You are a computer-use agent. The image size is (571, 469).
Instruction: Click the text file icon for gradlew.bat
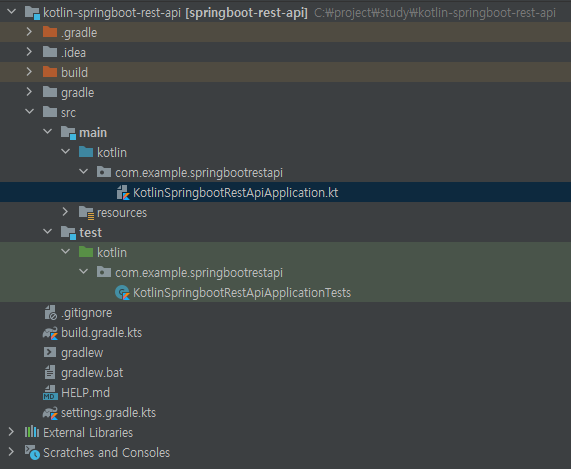pyautogui.click(x=50, y=373)
